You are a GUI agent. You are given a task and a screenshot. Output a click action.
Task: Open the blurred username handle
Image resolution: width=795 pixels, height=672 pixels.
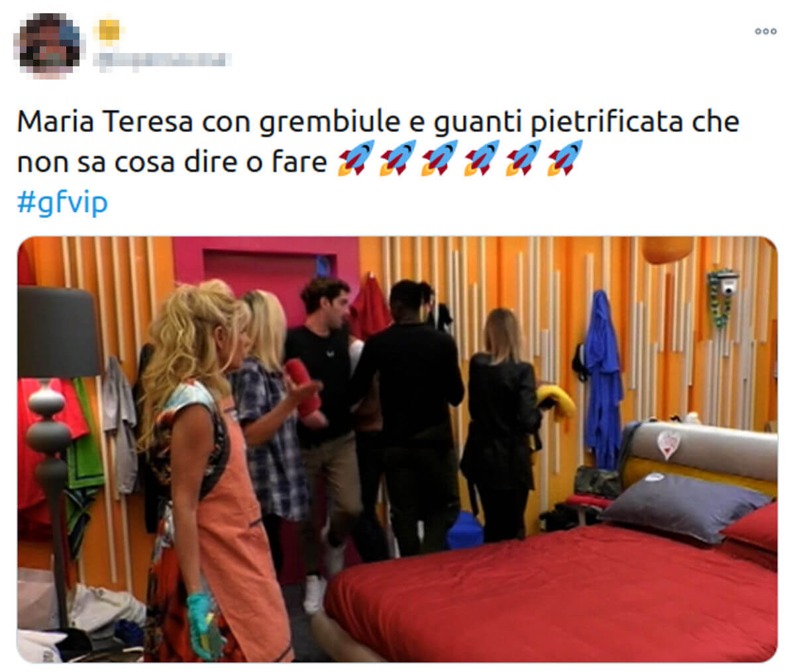point(162,61)
